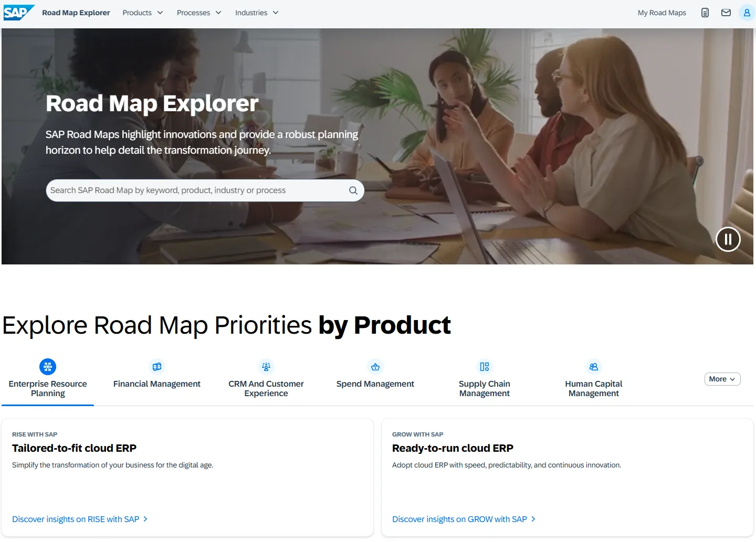
Task: Open the user profile icon
Action: tap(747, 13)
